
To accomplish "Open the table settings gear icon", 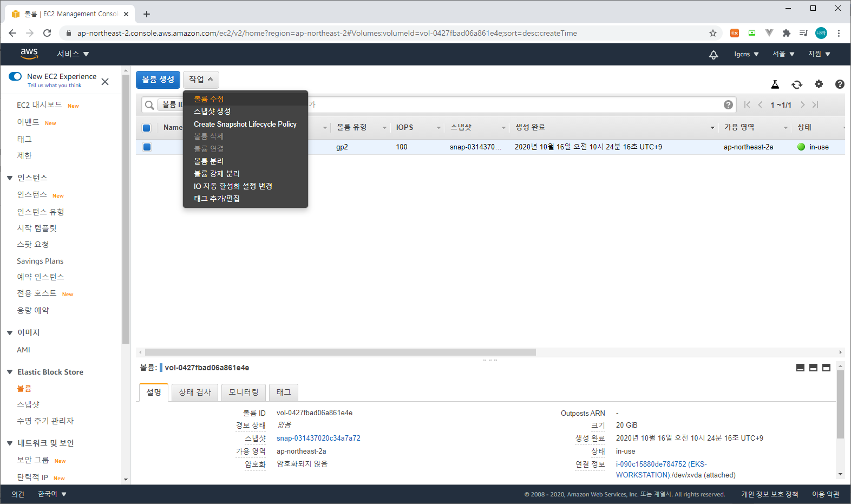I will (x=819, y=84).
